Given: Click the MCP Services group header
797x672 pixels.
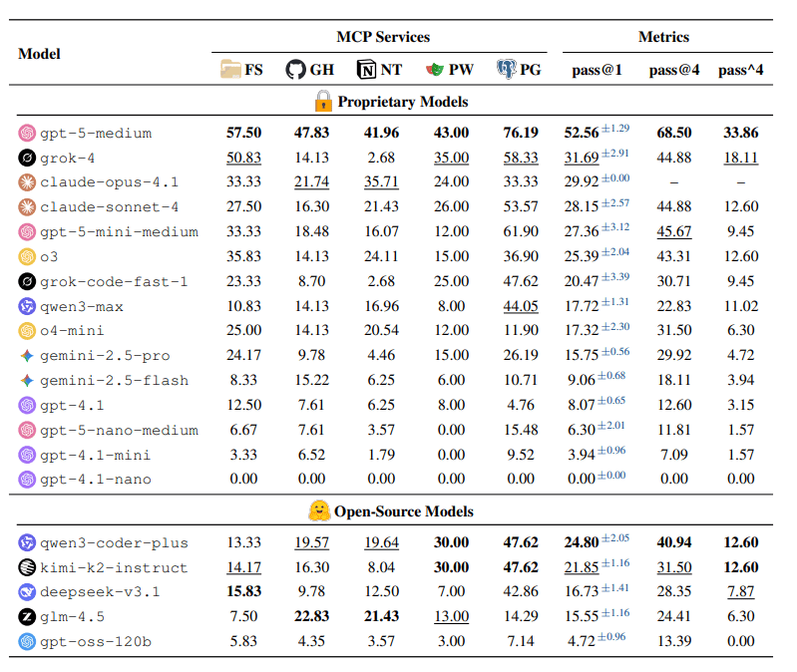Looking at the screenshot, I should click(x=383, y=37).
